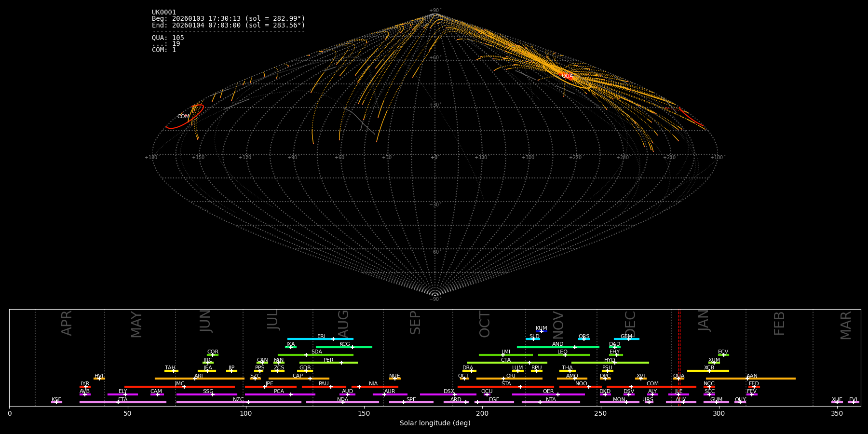Click the KUM dark blue shower bar
Image resolution: width=868 pixels, height=434 pixels.
click(542, 331)
